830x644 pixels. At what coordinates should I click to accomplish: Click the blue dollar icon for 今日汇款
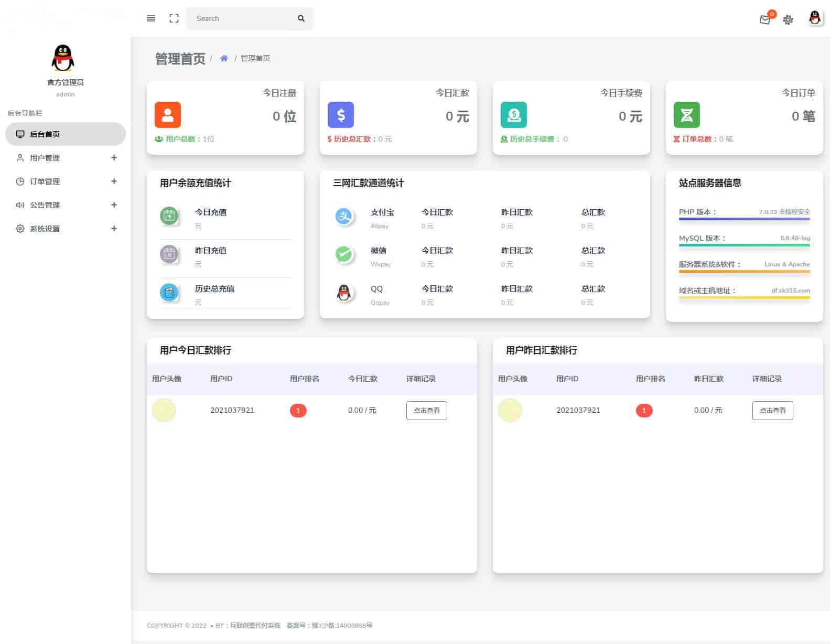click(341, 115)
